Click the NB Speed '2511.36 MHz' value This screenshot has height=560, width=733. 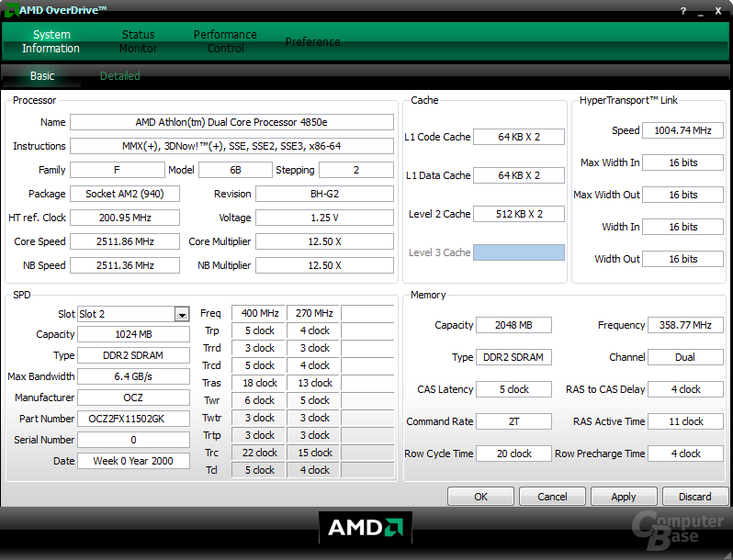coord(125,265)
